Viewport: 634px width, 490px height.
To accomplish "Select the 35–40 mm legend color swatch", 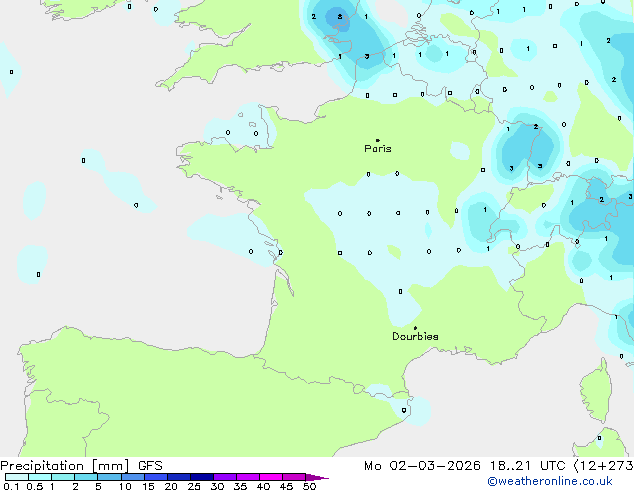I will [248, 477].
